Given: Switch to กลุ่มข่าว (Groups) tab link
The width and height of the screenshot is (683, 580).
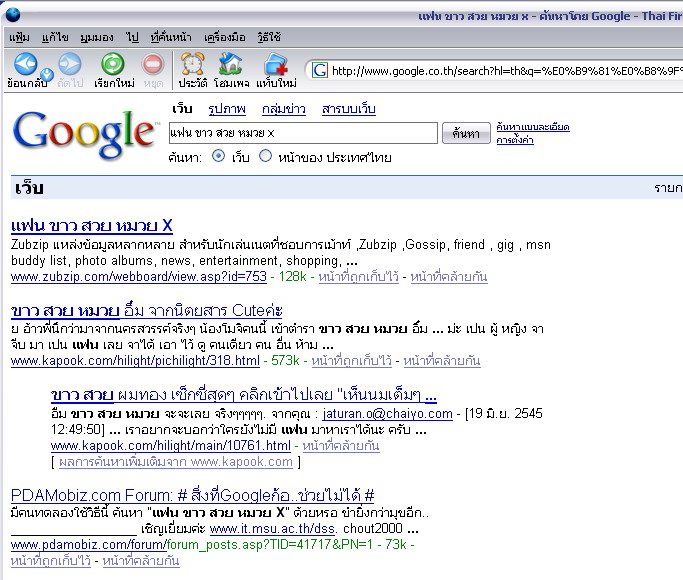Looking at the screenshot, I should [x=284, y=108].
